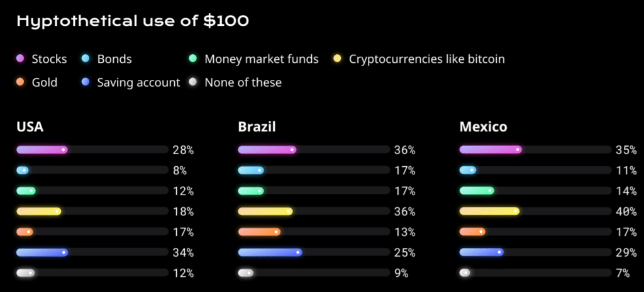Click the white None of these dot
Image resolution: width=644 pixels, height=292 pixels.
[x=193, y=82]
